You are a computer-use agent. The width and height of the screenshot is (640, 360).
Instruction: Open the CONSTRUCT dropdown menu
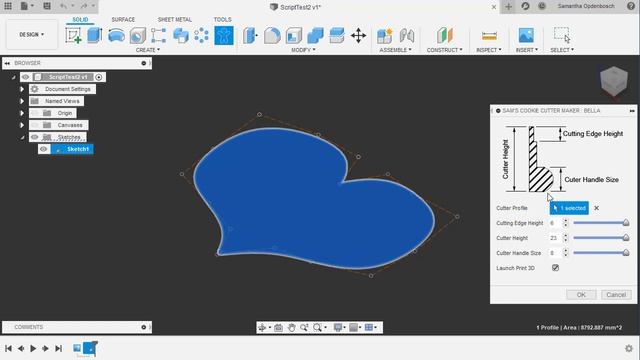pyautogui.click(x=444, y=50)
